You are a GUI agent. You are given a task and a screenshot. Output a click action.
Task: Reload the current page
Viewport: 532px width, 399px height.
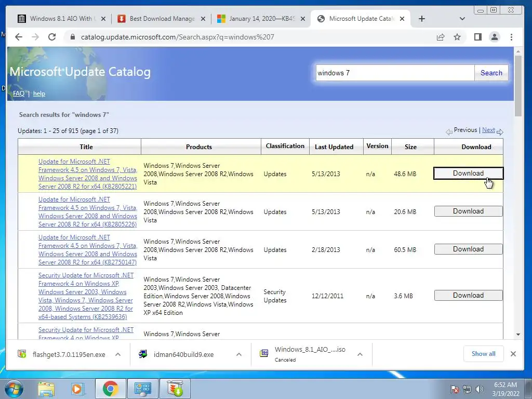52,37
